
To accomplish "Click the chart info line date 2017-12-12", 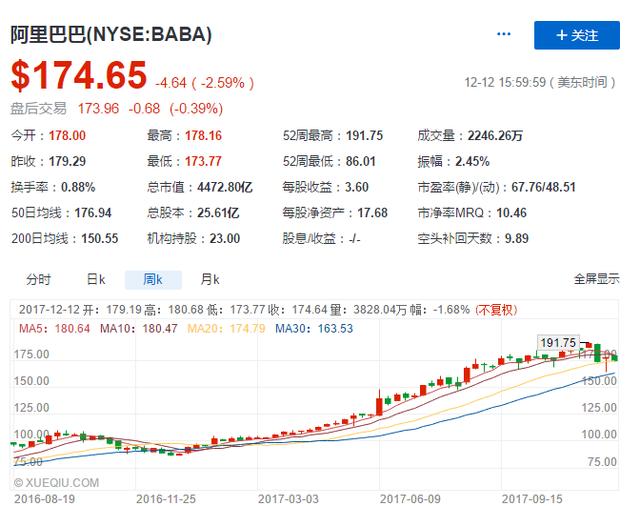I will pos(49,310).
